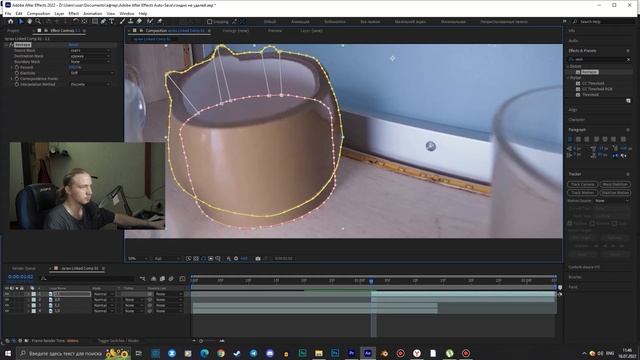Select the Type text tool
The width and height of the screenshot is (640, 360).
tap(111, 21)
